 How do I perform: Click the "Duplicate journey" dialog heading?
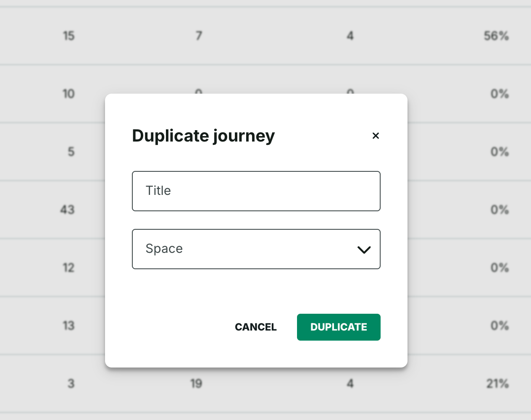pyautogui.click(x=203, y=136)
